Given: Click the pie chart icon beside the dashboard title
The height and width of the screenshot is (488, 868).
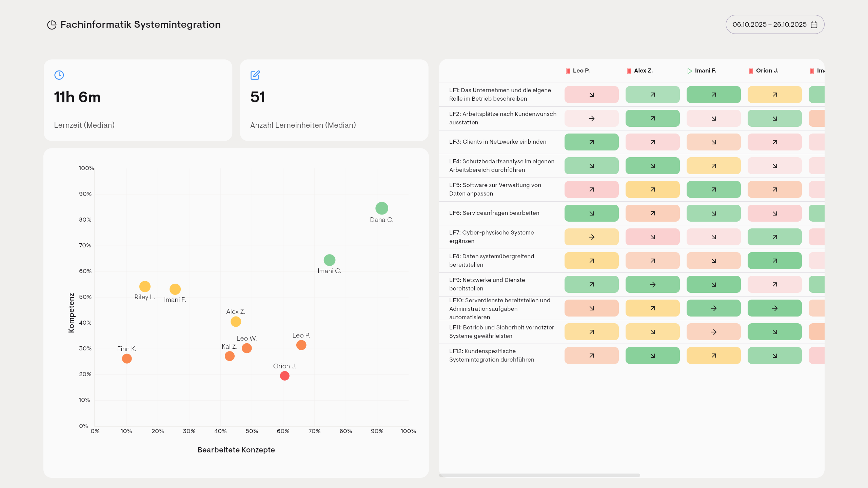Looking at the screenshot, I should [52, 24].
